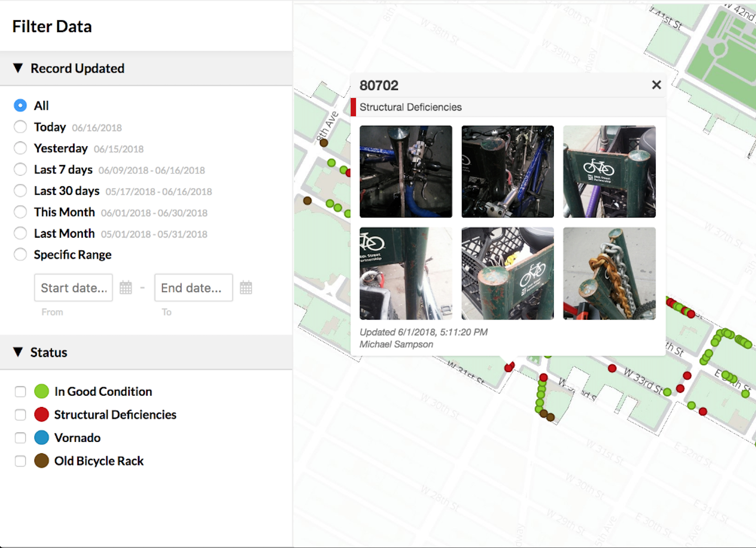Select This Month radio button
756x548 pixels.
(x=20, y=212)
